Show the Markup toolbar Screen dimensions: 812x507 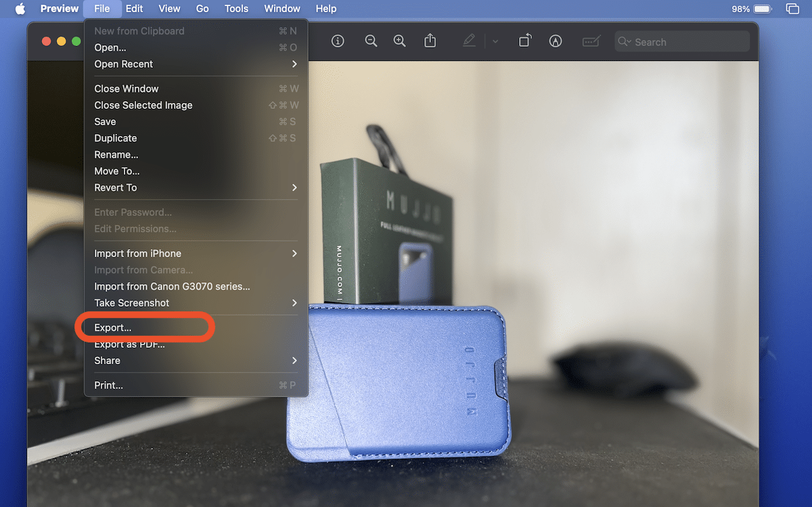(556, 41)
